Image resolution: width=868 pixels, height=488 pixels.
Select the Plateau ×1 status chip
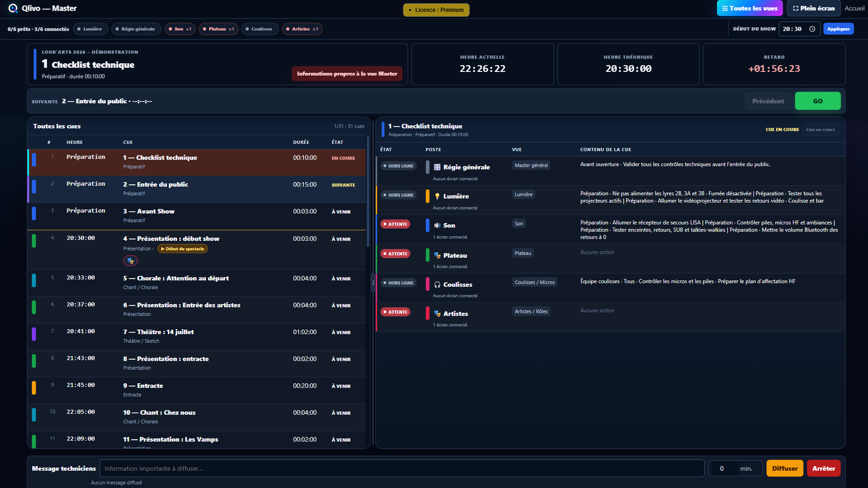218,29
